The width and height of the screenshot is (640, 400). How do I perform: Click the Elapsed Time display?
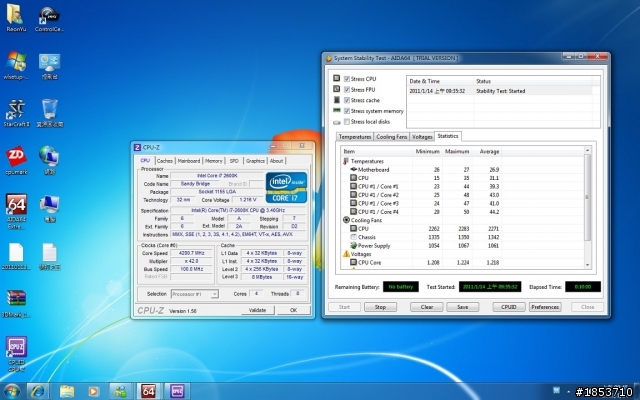click(582, 287)
